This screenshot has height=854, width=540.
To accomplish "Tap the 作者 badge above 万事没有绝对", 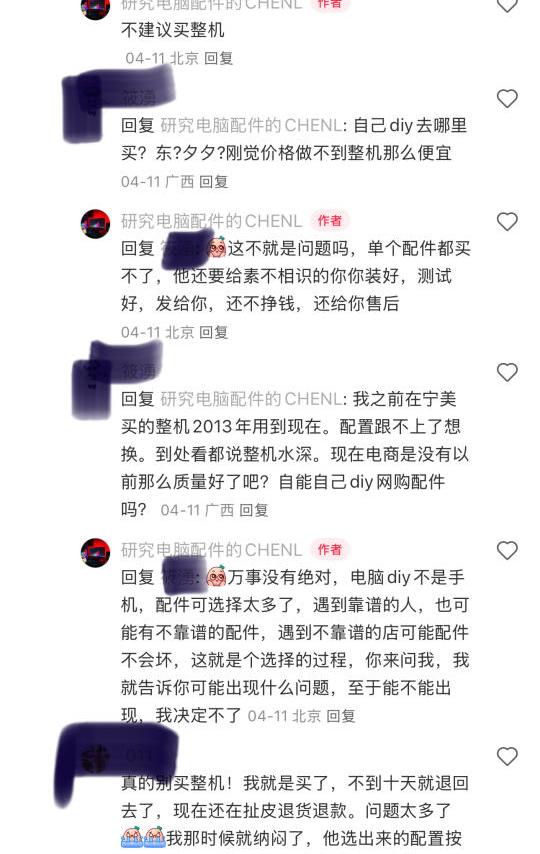I will coord(330,550).
